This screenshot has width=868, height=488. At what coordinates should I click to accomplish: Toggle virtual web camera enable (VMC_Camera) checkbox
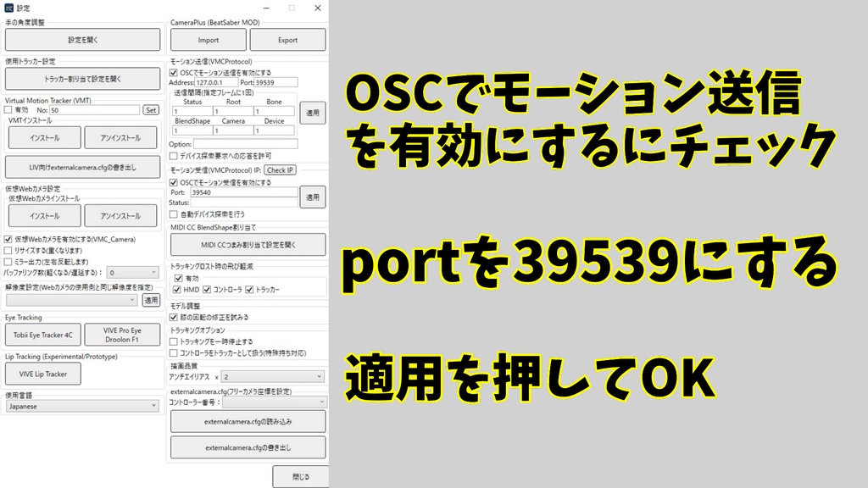(8, 239)
